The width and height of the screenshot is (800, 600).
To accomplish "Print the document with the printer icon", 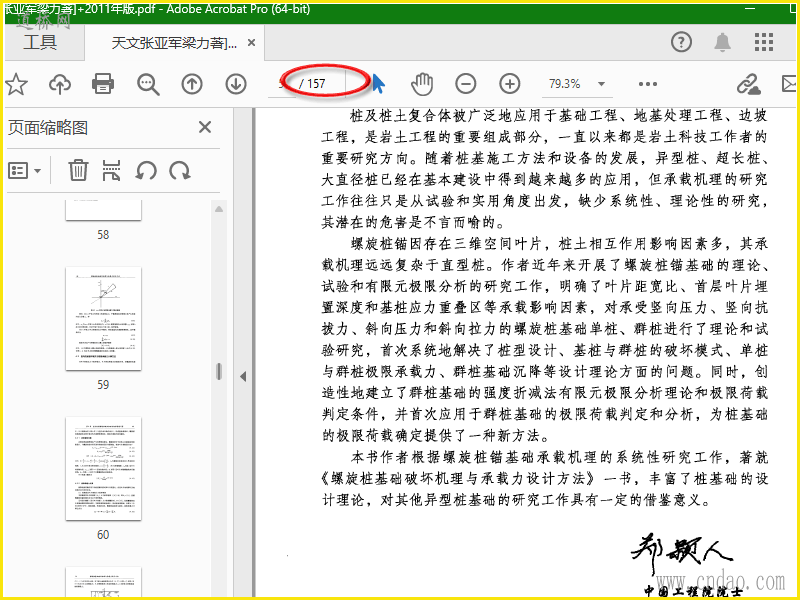I will click(103, 84).
